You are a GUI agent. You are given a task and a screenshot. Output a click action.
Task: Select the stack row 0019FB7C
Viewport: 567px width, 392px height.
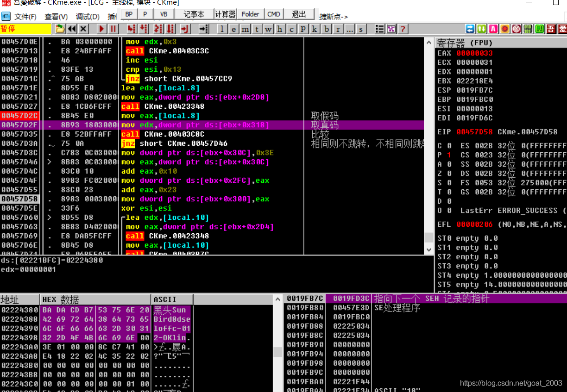tap(425, 299)
